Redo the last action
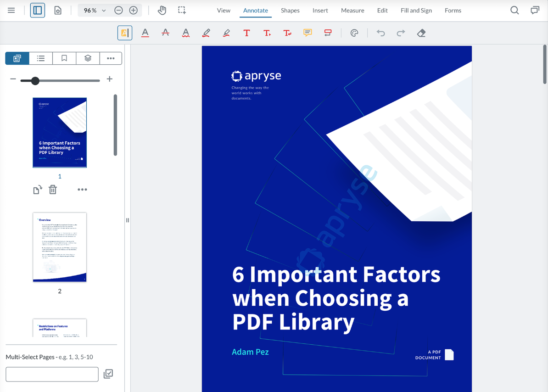548x392 pixels. click(x=401, y=33)
